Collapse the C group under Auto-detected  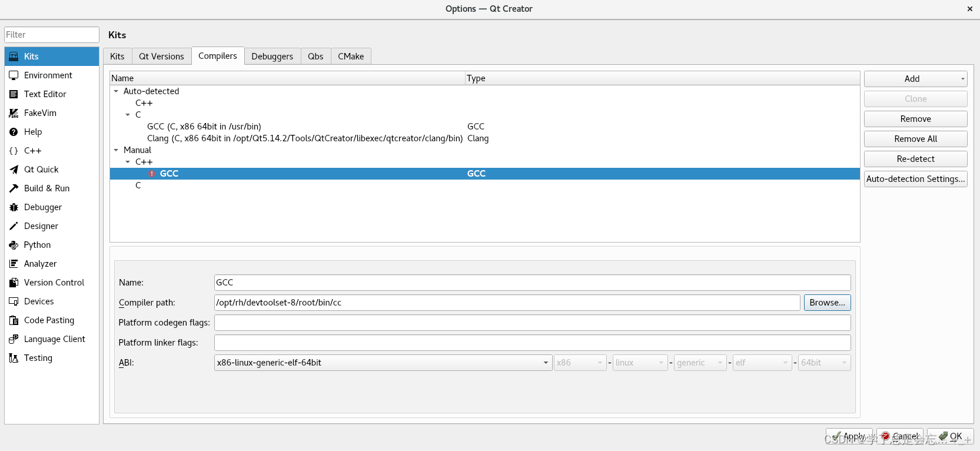(x=128, y=115)
